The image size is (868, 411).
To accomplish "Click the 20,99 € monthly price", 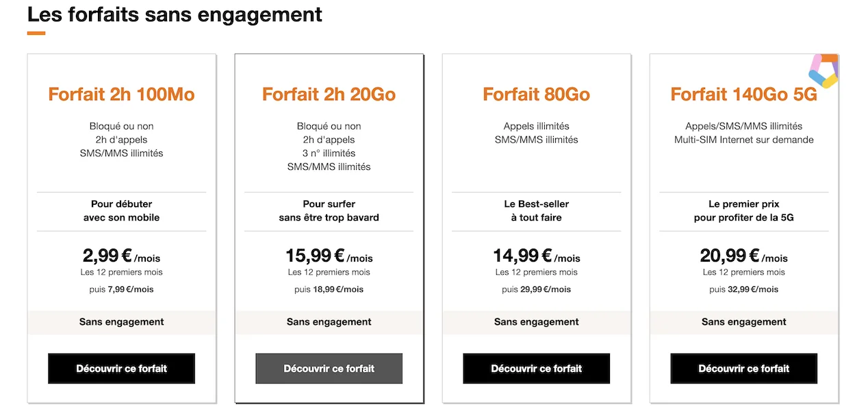I will (x=743, y=256).
